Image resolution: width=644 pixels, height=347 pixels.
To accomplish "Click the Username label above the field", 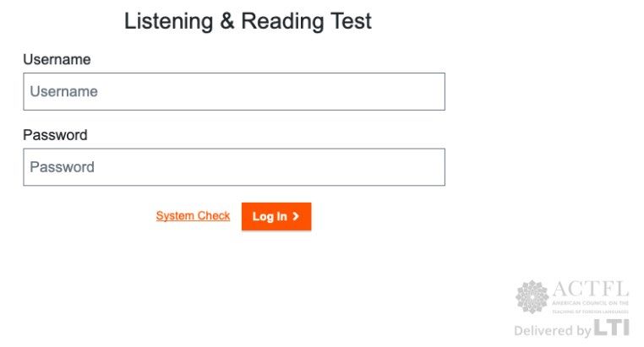I will [57, 59].
